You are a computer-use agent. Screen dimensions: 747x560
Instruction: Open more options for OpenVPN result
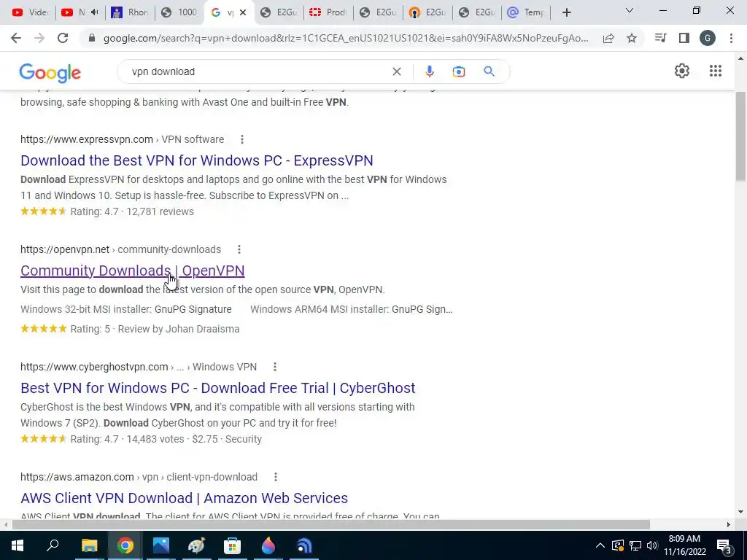239,249
